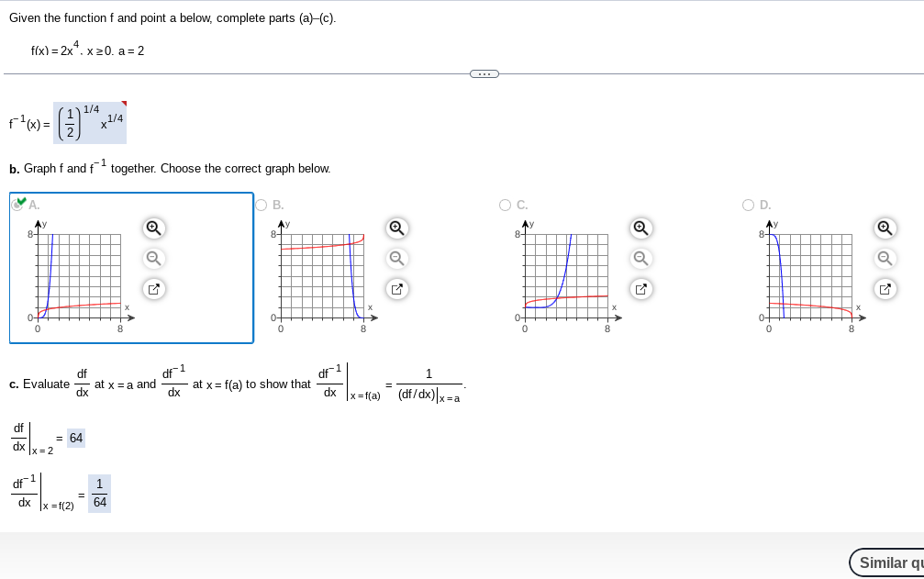Enlarge graph A in popup view
Viewport: 924px width, 579px height.
[153, 289]
